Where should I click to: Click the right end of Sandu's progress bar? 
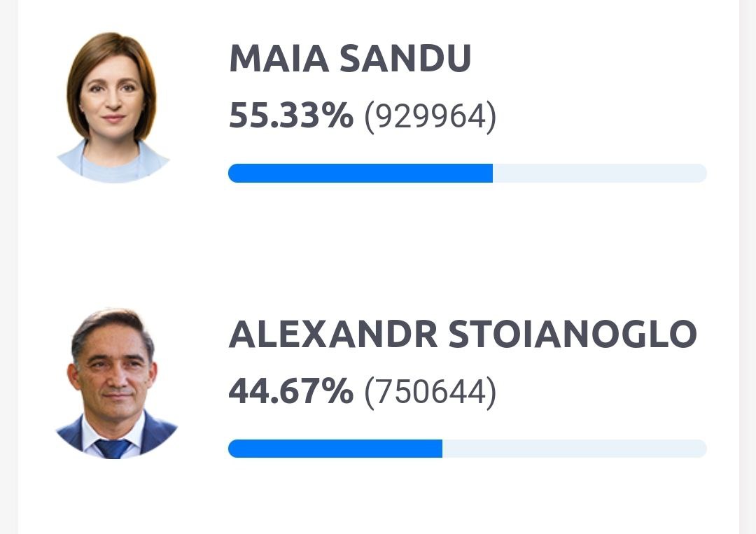pyautogui.click(x=701, y=173)
